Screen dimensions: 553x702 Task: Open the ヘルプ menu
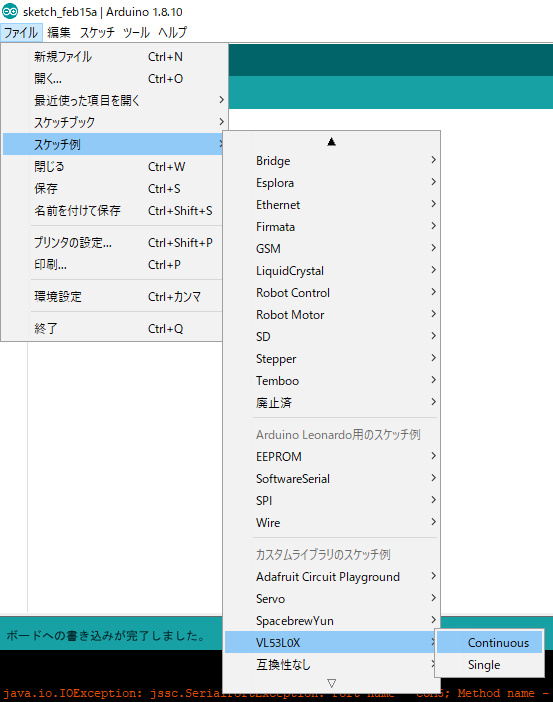[172, 33]
